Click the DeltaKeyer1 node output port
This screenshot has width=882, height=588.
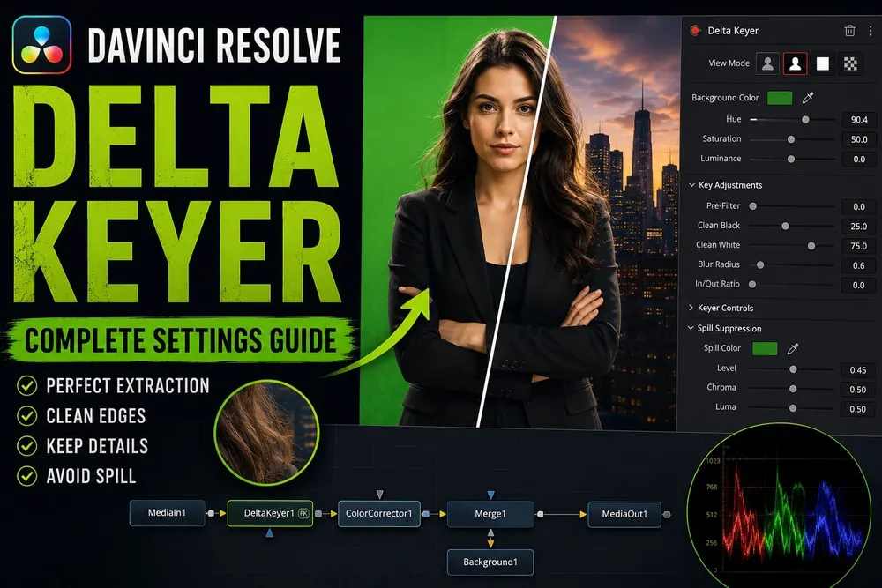click(x=318, y=514)
